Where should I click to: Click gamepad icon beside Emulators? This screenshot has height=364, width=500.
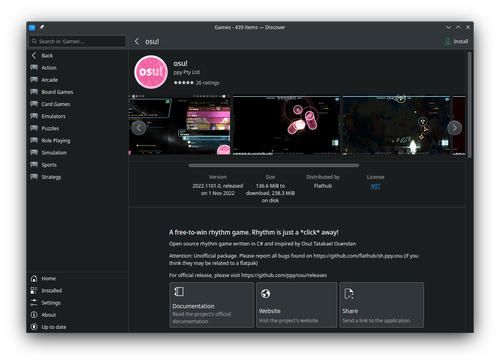pos(34,116)
